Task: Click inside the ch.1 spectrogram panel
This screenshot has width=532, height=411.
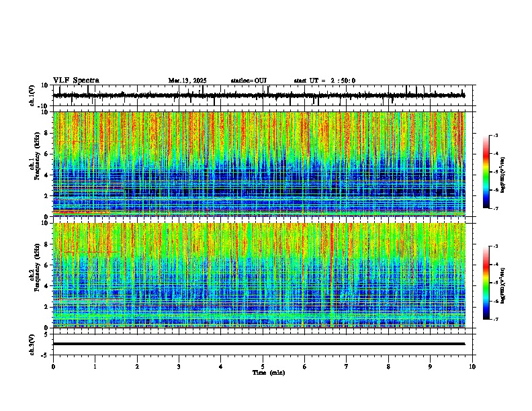Action: (259, 164)
